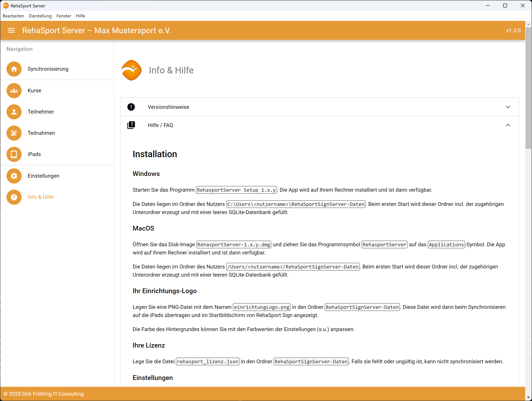The image size is (532, 401).
Task: Click the Hilfe / FAQ book icon
Action: pos(131,125)
